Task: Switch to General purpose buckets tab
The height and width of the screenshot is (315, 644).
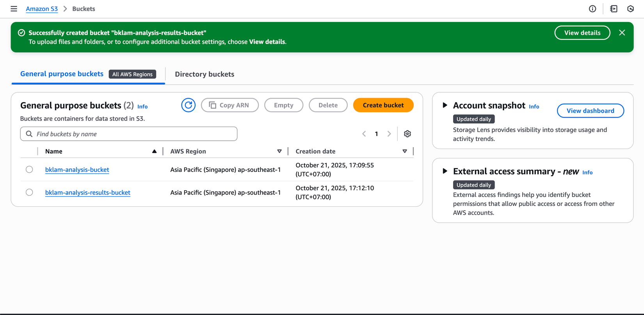Action: tap(62, 74)
